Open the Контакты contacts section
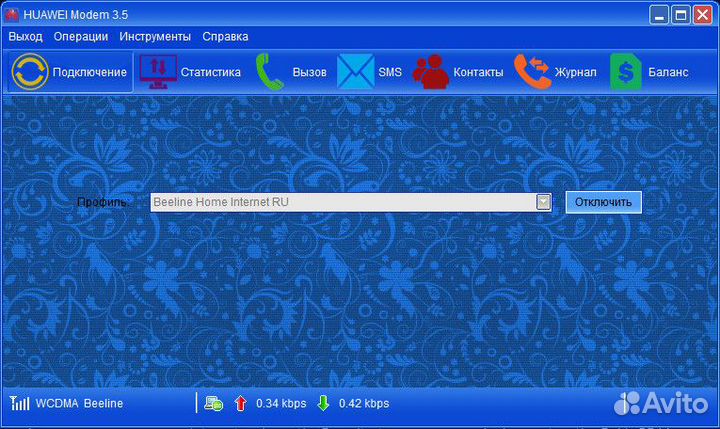The width and height of the screenshot is (720, 429). pos(458,72)
